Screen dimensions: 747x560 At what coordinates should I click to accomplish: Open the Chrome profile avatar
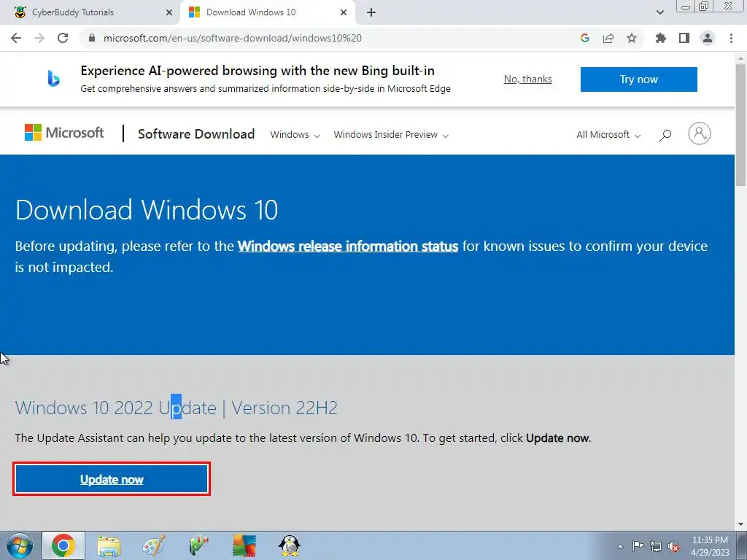pyautogui.click(x=708, y=38)
